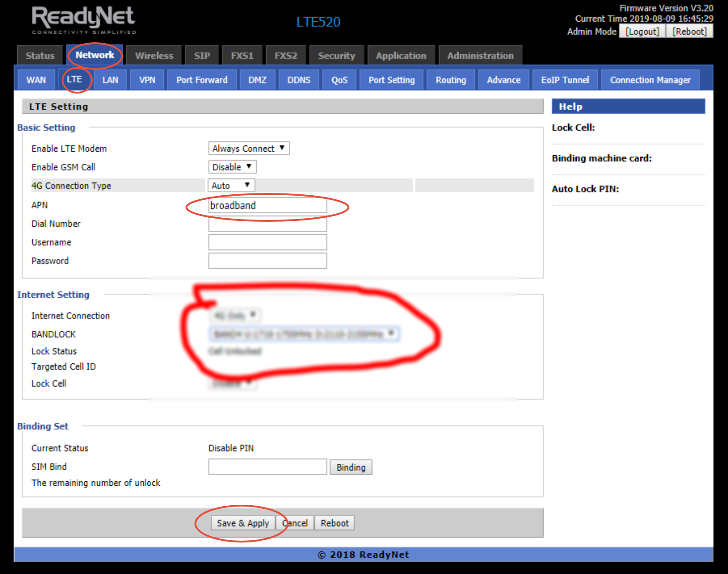The width and height of the screenshot is (728, 574).
Task: Open the Internet Connection dropdown
Action: click(235, 315)
